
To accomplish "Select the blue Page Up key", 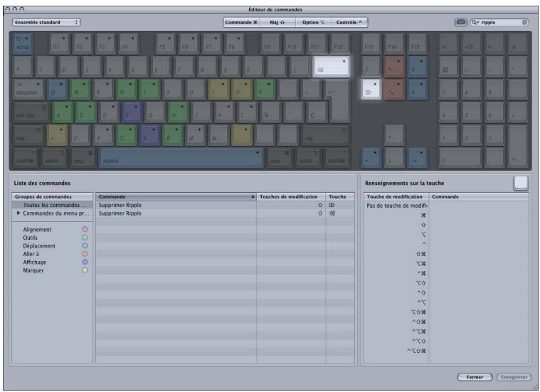I will coord(417,66).
